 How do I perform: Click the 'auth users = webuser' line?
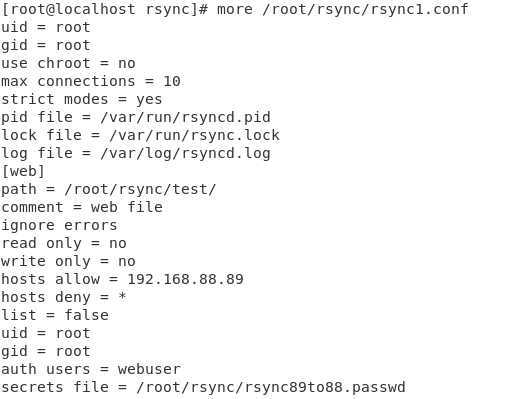click(91, 369)
